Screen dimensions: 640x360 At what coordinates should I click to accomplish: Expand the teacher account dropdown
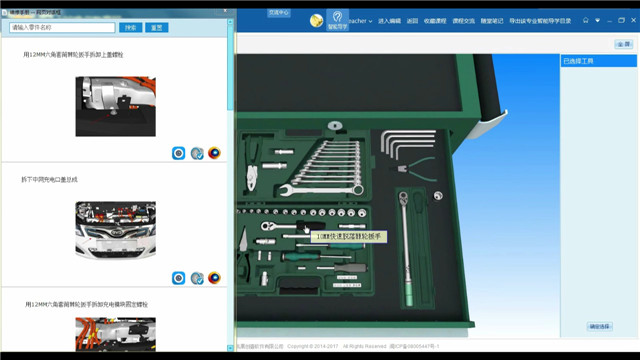tap(360, 21)
